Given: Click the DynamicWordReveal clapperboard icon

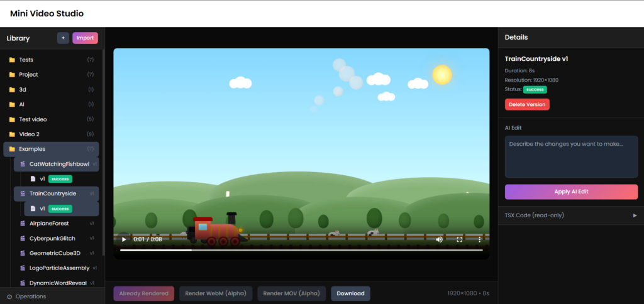Looking at the screenshot, I should 23,283.
